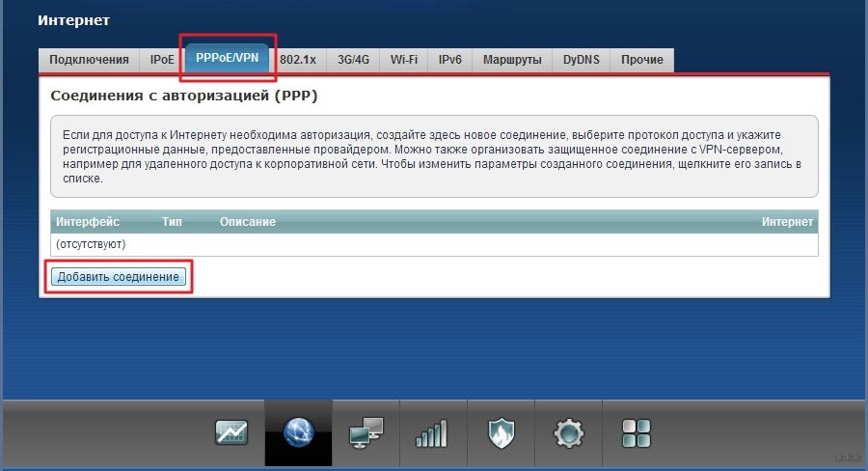Open the Wi-Fi signal bars icon

(x=433, y=433)
